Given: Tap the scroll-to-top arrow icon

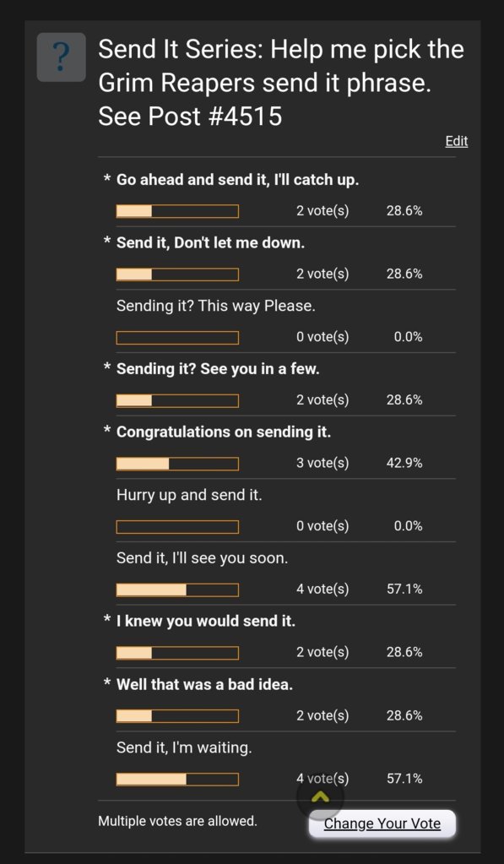Looking at the screenshot, I should pos(320,796).
